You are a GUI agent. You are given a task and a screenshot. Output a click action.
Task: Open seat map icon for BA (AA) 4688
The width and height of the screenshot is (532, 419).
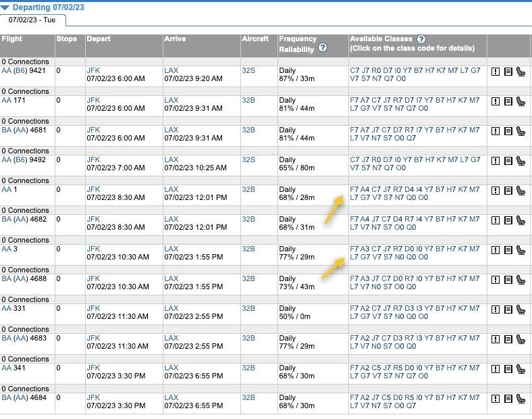[x=521, y=280]
